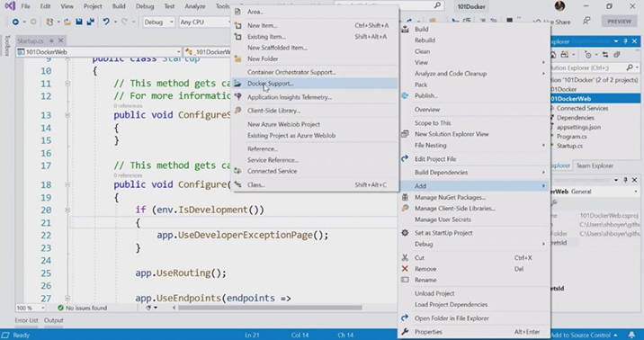644x340 pixels.
Task: Click Live Share button
Action: pyautogui.click(x=552, y=22)
